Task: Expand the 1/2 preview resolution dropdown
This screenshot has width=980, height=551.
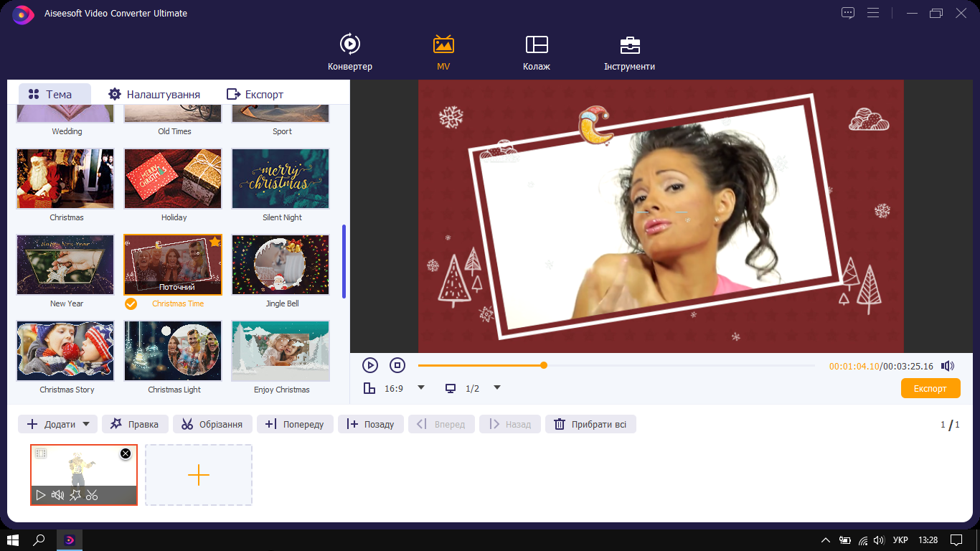Action: coord(496,388)
